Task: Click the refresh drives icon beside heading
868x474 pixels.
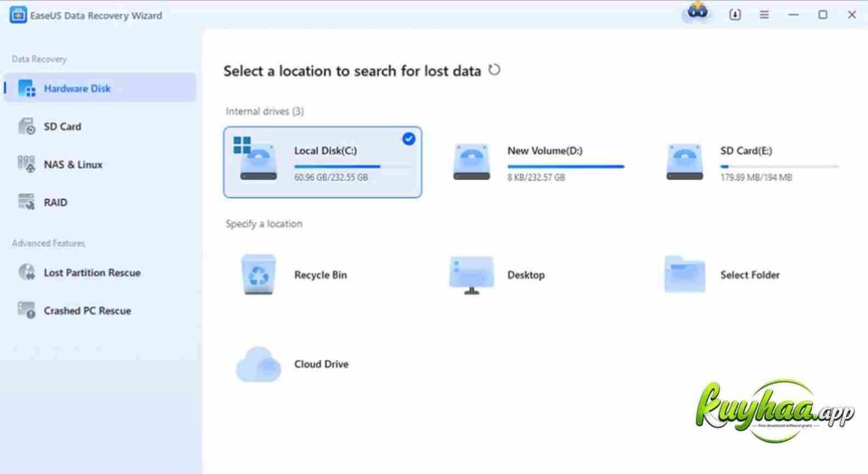Action: pos(494,70)
